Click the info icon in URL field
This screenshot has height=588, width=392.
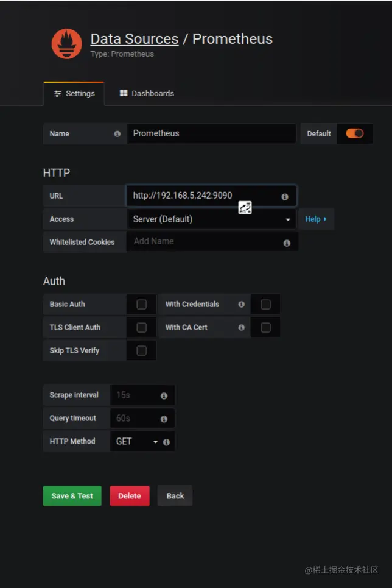pos(285,196)
